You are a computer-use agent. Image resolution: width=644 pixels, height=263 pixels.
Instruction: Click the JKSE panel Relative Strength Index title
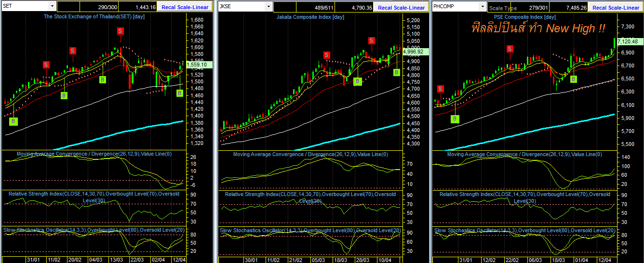[310, 197]
